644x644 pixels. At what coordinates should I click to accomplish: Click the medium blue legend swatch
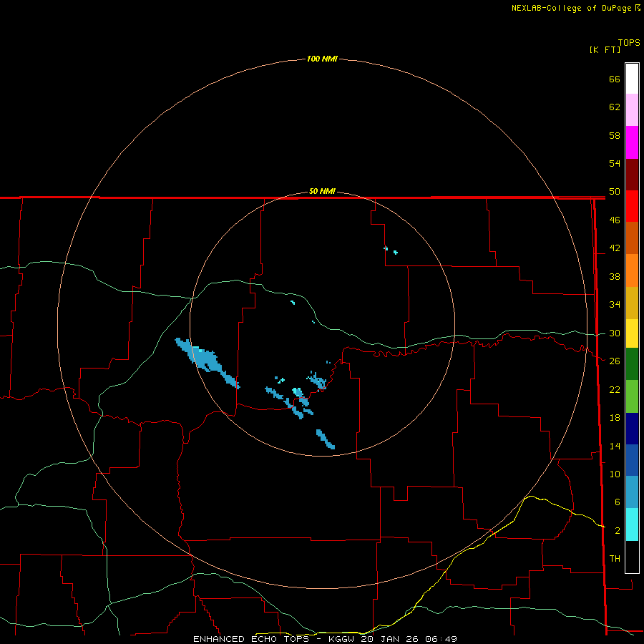pos(632,460)
